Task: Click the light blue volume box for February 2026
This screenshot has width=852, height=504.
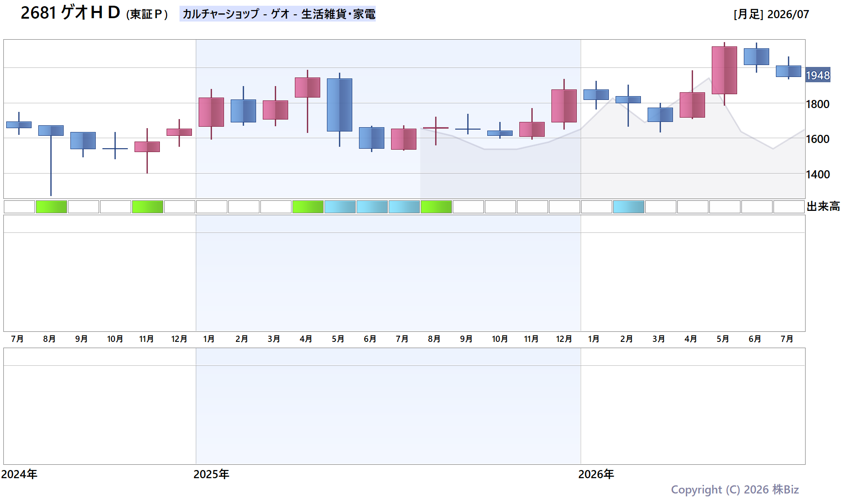Action: pyautogui.click(x=628, y=207)
